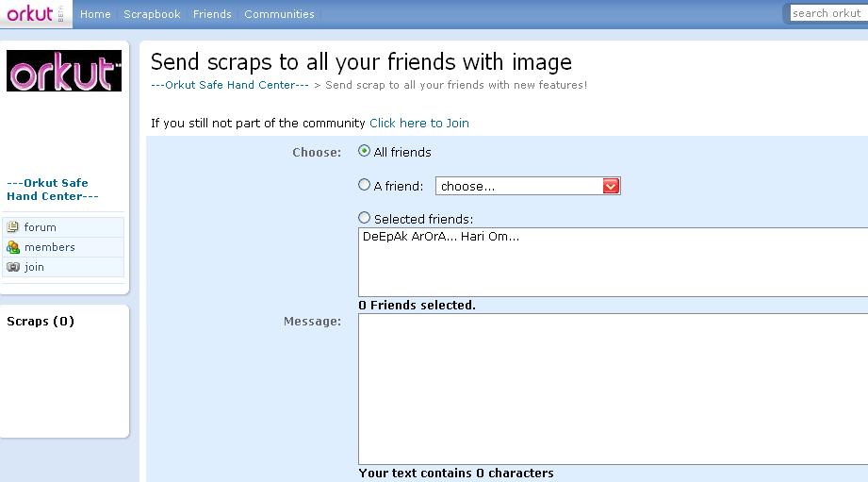868x482 pixels.
Task: Open the choose... friend dropdown
Action: (x=528, y=186)
